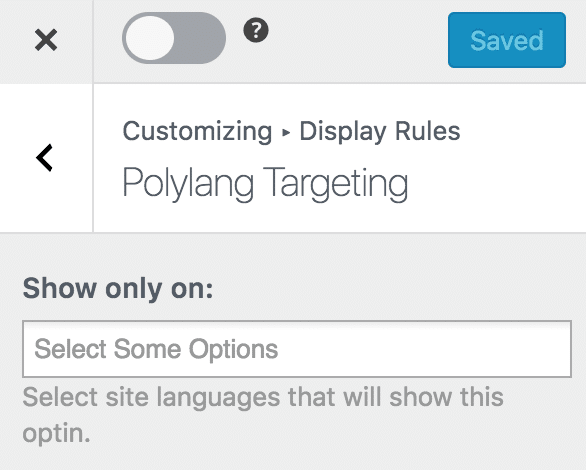Click the Show only on label
This screenshot has height=470, width=586.
[x=118, y=289]
